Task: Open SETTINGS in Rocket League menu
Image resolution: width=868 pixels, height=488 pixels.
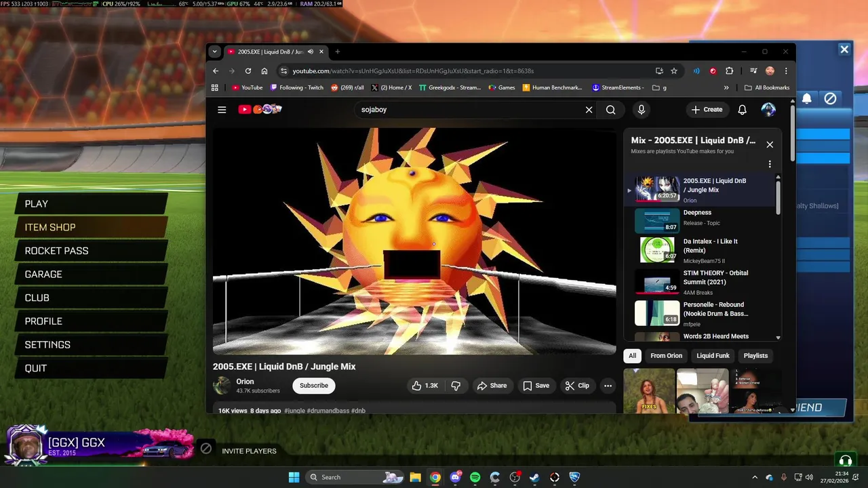Action: click(x=91, y=345)
